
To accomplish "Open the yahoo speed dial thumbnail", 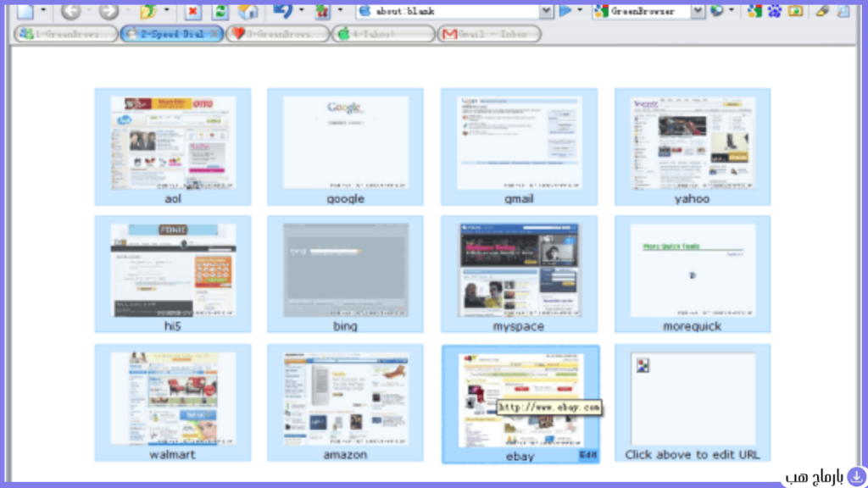I will coord(693,142).
